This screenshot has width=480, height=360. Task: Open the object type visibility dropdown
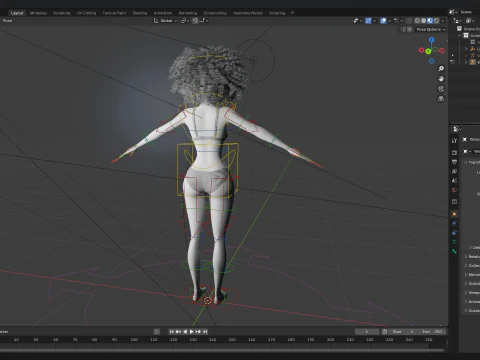357,21
